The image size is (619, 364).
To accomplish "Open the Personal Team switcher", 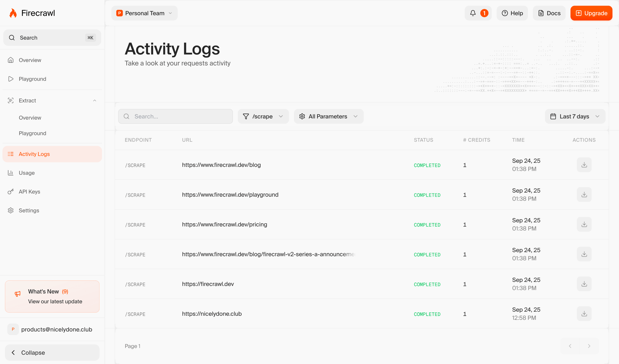I will 144,13.
